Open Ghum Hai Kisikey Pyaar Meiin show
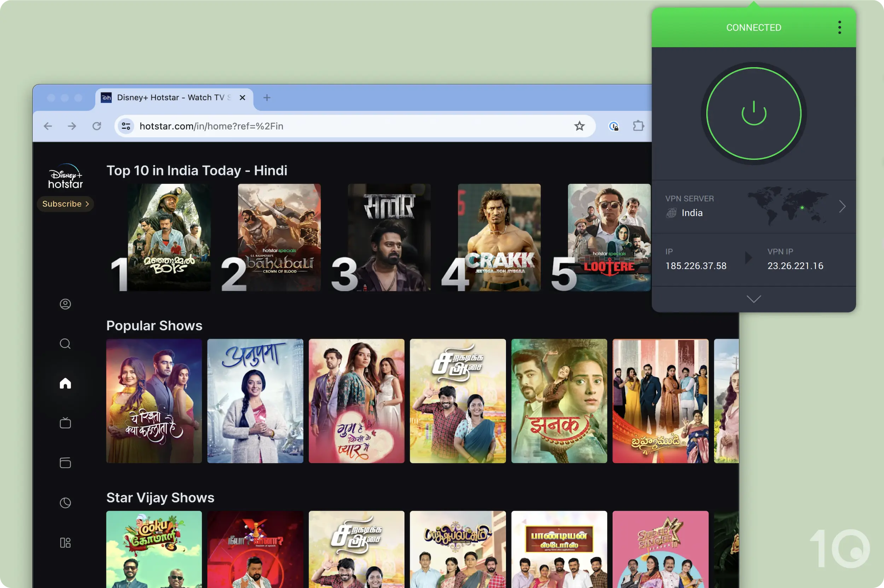 pyautogui.click(x=356, y=401)
